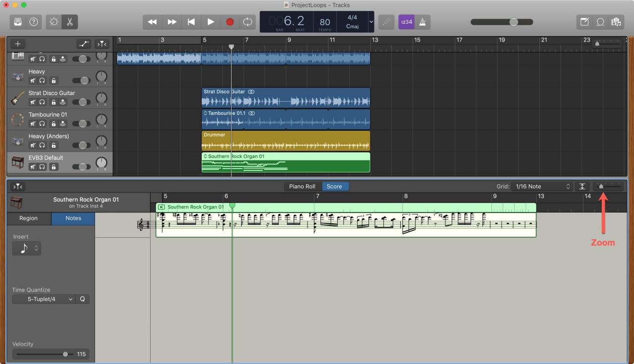Enable the metronome icon
The height and width of the screenshot is (364, 634).
[423, 22]
